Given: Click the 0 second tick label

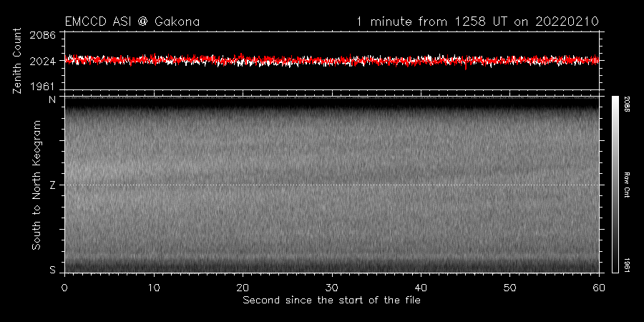Looking at the screenshot, I should (x=64, y=288).
